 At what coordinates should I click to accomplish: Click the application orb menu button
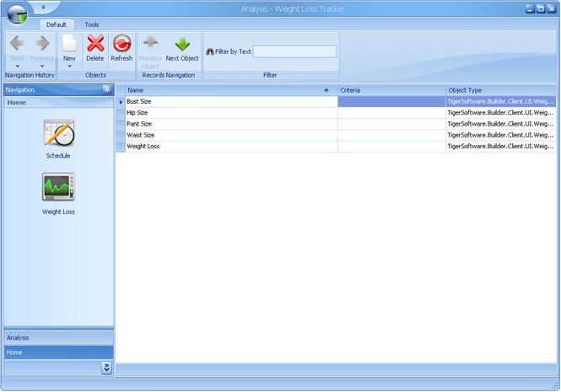17,14
